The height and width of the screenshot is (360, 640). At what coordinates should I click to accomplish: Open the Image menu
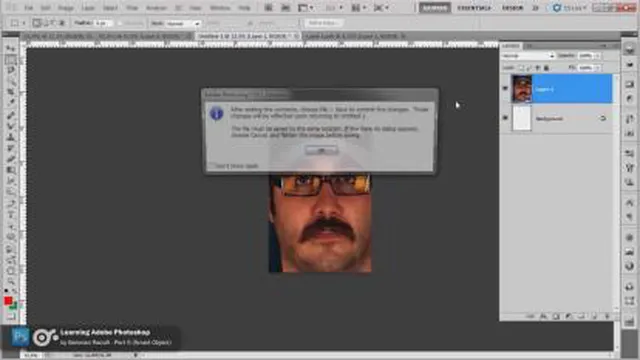coord(65,8)
